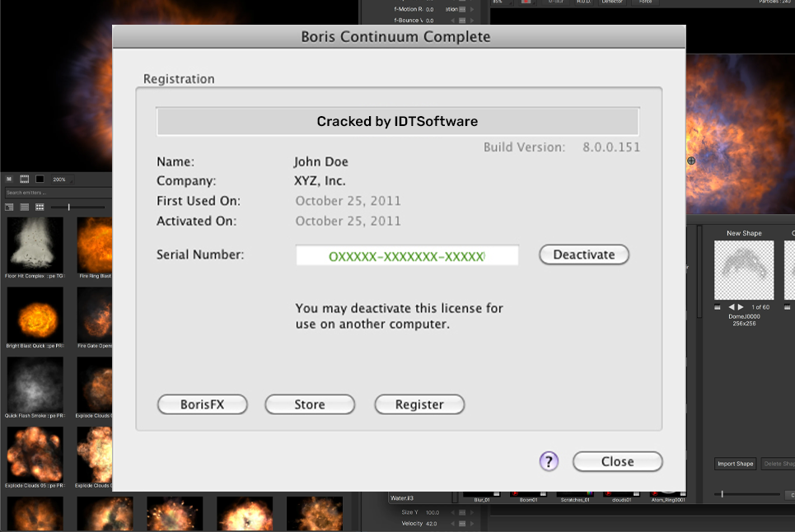The height and width of the screenshot is (532, 795).
Task: Select the Explode Clouds 05 emitter thumbnail
Action: [35, 455]
